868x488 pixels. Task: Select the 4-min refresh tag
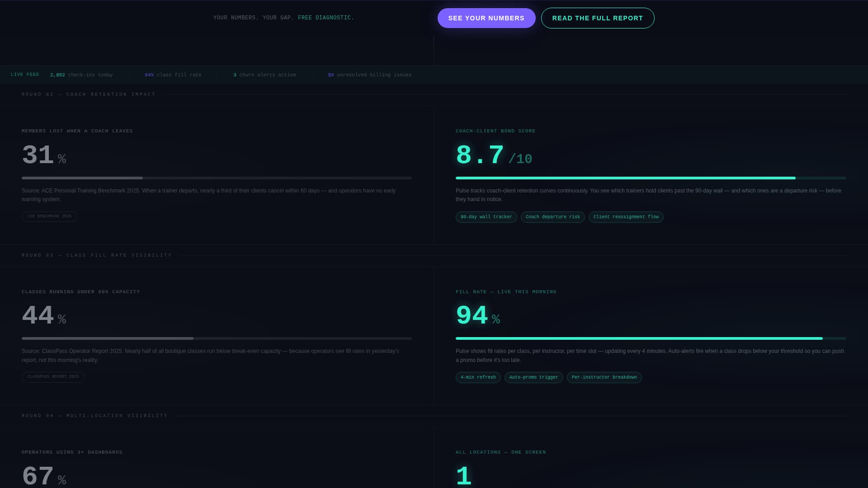click(478, 377)
